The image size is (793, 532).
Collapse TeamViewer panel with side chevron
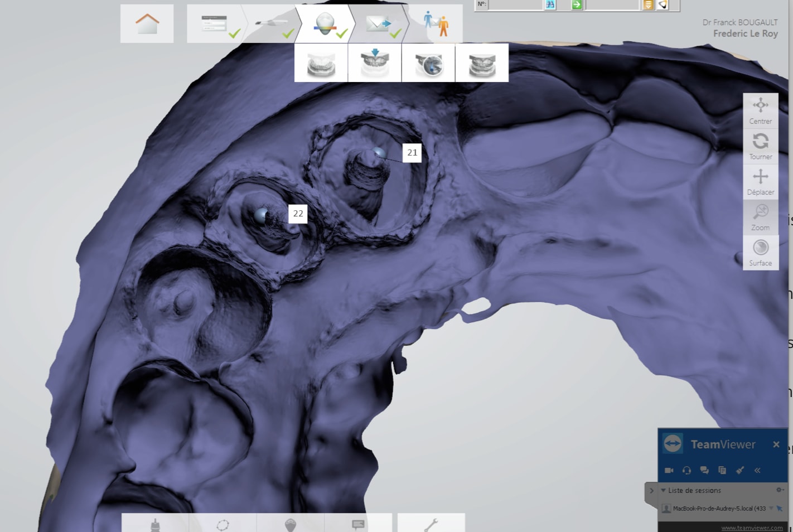pos(651,491)
